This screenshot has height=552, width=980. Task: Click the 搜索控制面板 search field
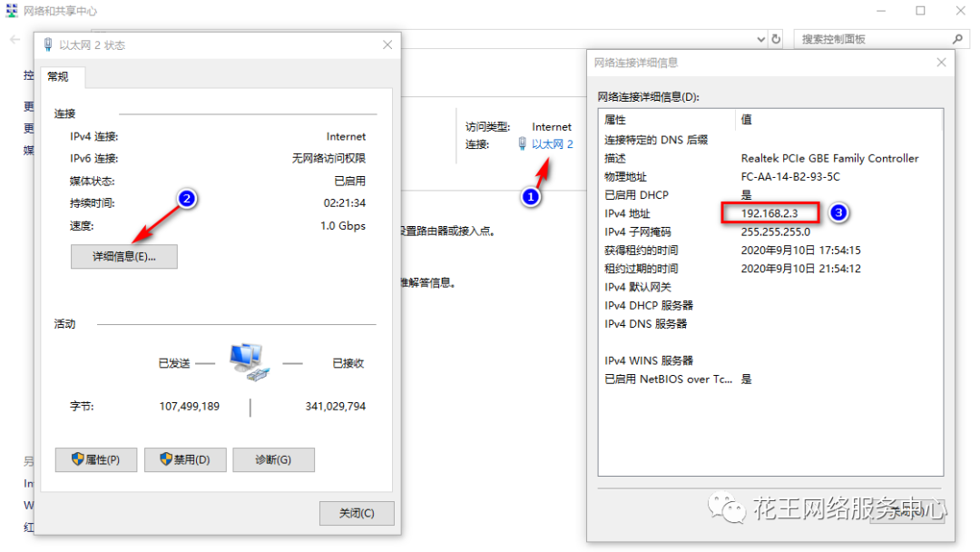[x=874, y=39]
